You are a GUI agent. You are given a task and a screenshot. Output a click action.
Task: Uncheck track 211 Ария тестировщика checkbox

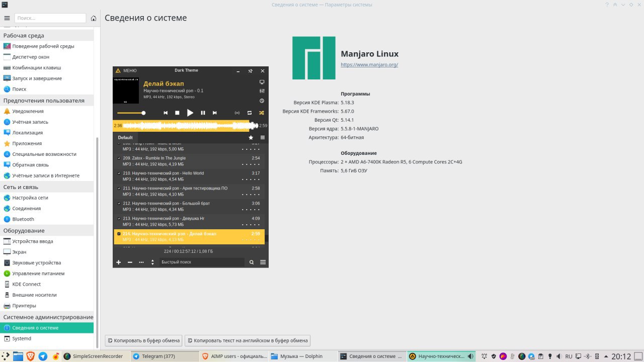point(119,188)
